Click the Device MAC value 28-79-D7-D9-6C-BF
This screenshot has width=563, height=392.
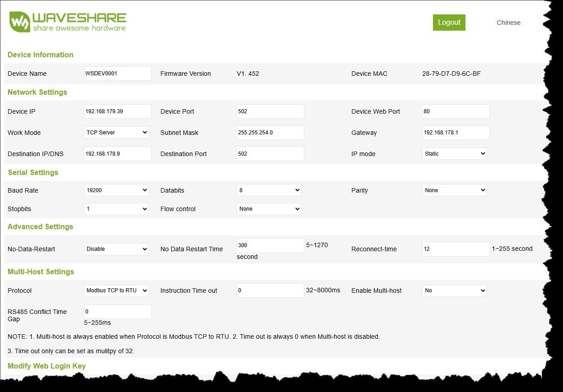[451, 74]
